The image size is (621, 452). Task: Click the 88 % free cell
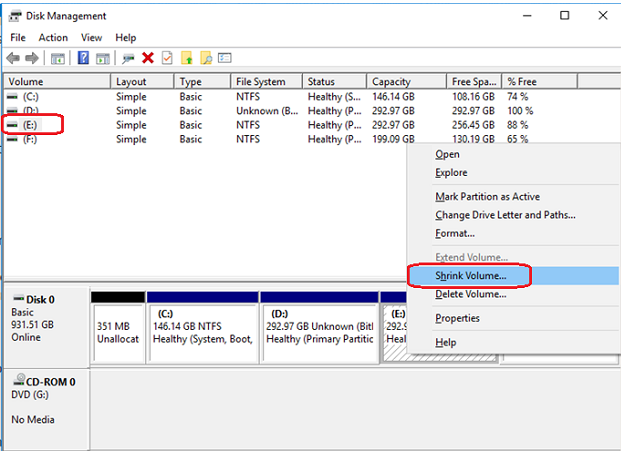pyautogui.click(x=518, y=125)
